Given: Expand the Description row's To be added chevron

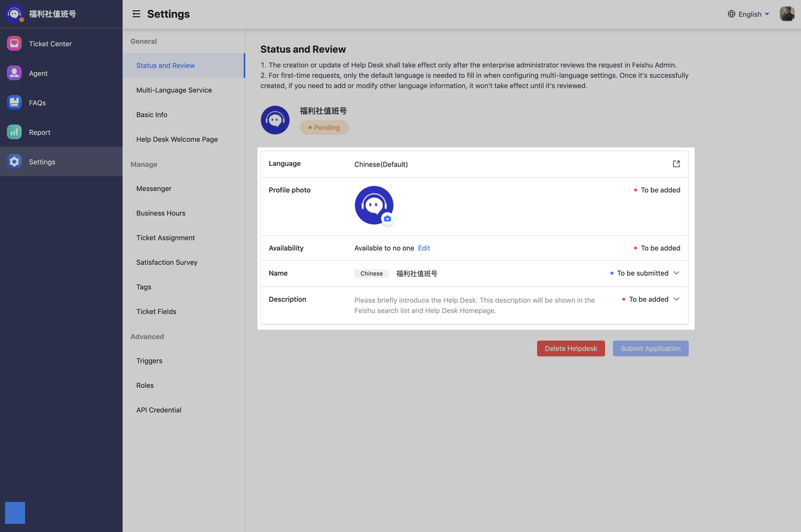Looking at the screenshot, I should click(676, 299).
